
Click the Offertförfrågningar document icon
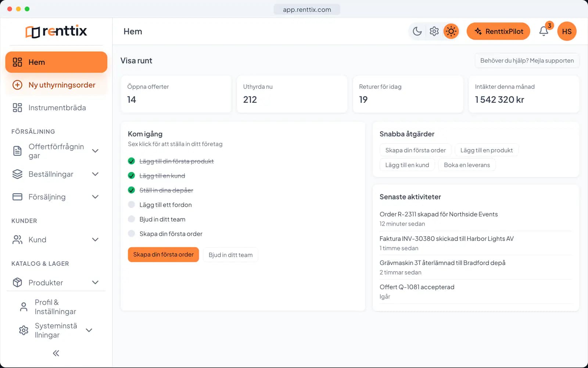tap(17, 151)
